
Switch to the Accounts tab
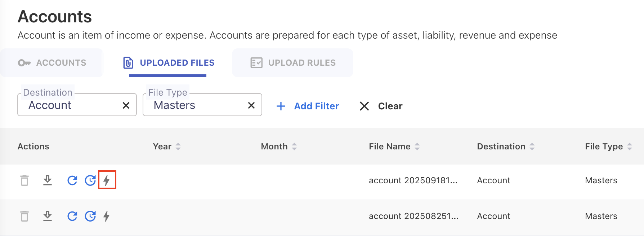(52, 63)
